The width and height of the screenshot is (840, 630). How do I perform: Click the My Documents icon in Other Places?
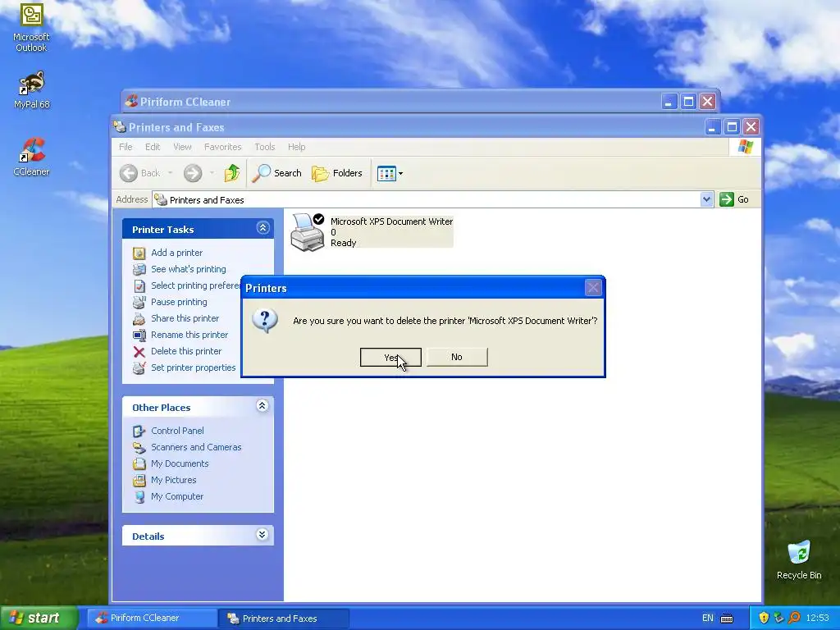(139, 464)
